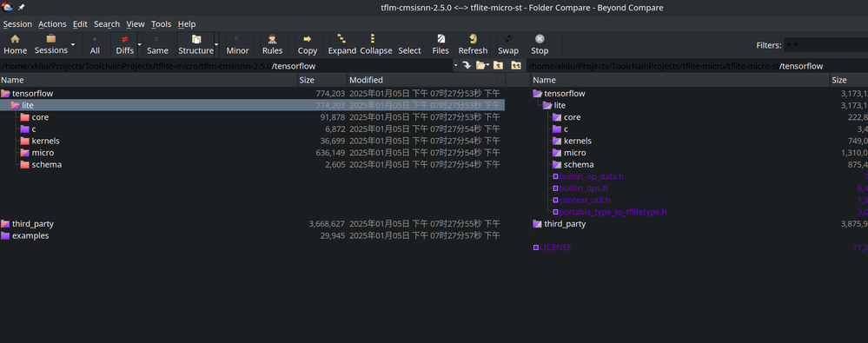Select kernels folder in left pane
Screen dimensions: 868x343
pyautogui.click(x=45, y=141)
